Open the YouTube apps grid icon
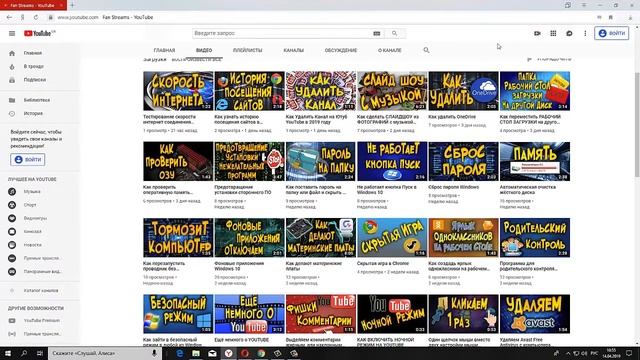 [x=553, y=33]
